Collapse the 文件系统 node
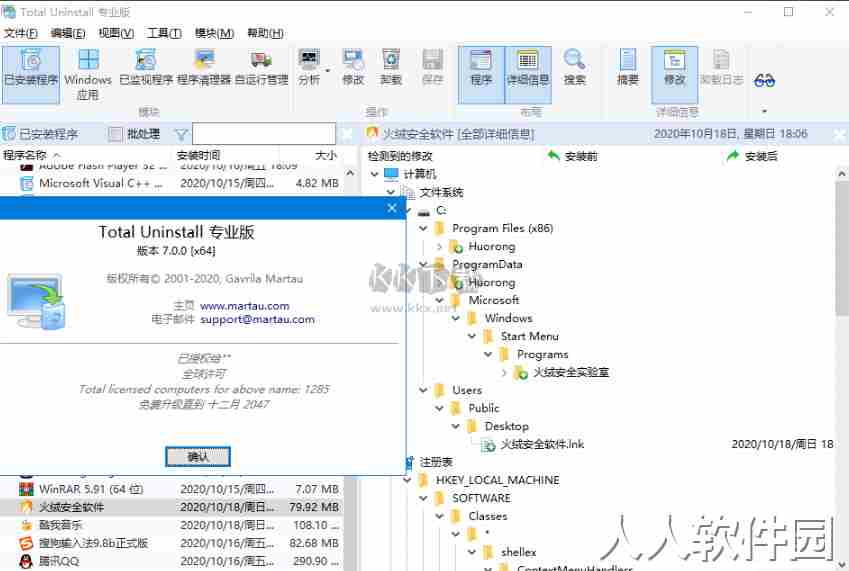849x571 pixels. (x=390, y=192)
